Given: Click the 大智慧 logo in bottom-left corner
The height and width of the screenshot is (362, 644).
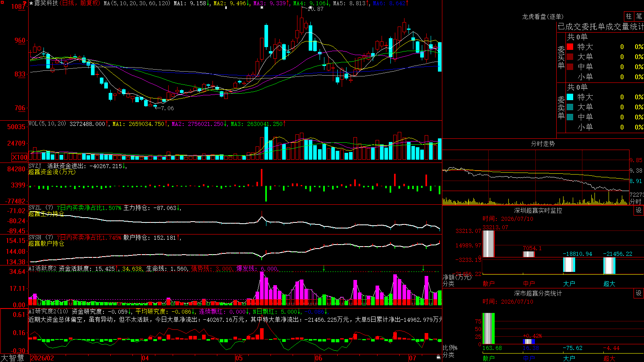Looking at the screenshot, I should pos(12,358).
